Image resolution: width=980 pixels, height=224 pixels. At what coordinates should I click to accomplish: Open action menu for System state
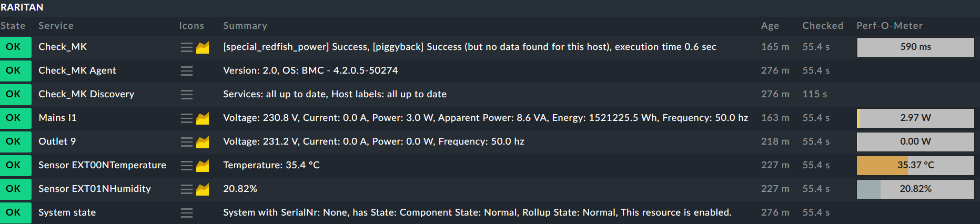tap(186, 213)
